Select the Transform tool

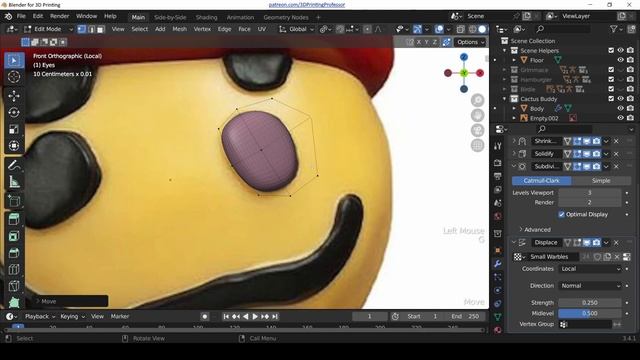pyautogui.click(x=14, y=146)
